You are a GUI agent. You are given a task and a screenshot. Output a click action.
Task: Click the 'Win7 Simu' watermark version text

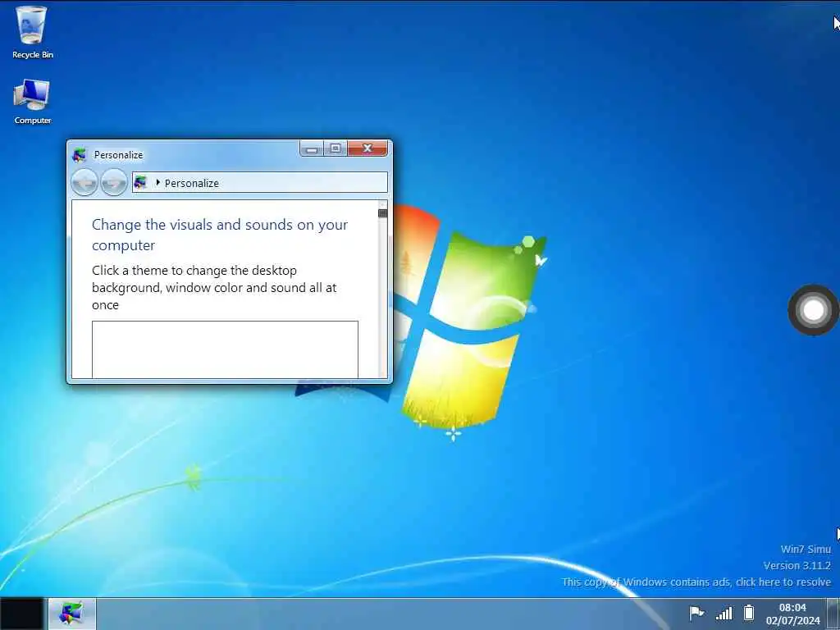coord(806,549)
